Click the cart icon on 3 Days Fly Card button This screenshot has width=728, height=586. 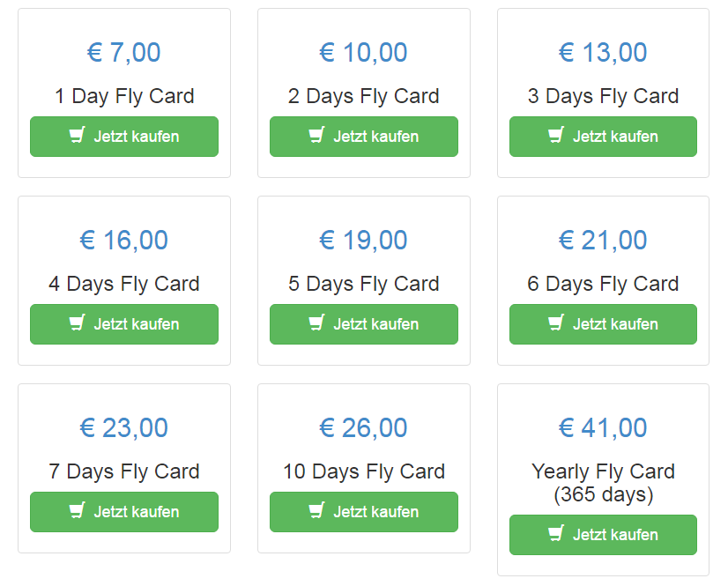pyautogui.click(x=555, y=137)
